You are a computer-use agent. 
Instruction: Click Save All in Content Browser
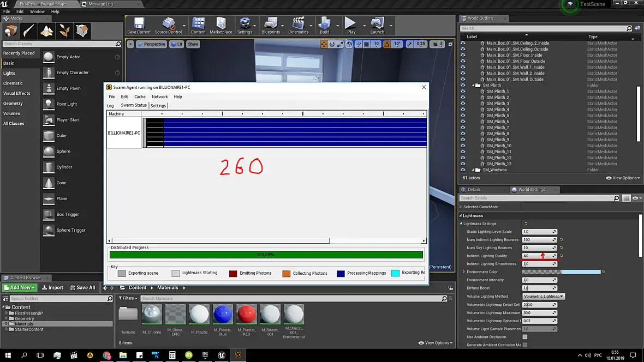[82, 288]
